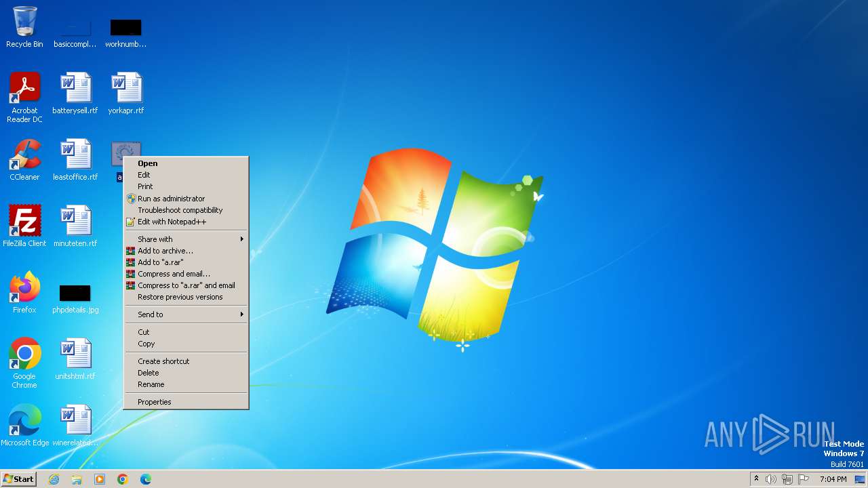Click the volume speaker tray icon
This screenshot has width=868, height=488.
tap(771, 479)
